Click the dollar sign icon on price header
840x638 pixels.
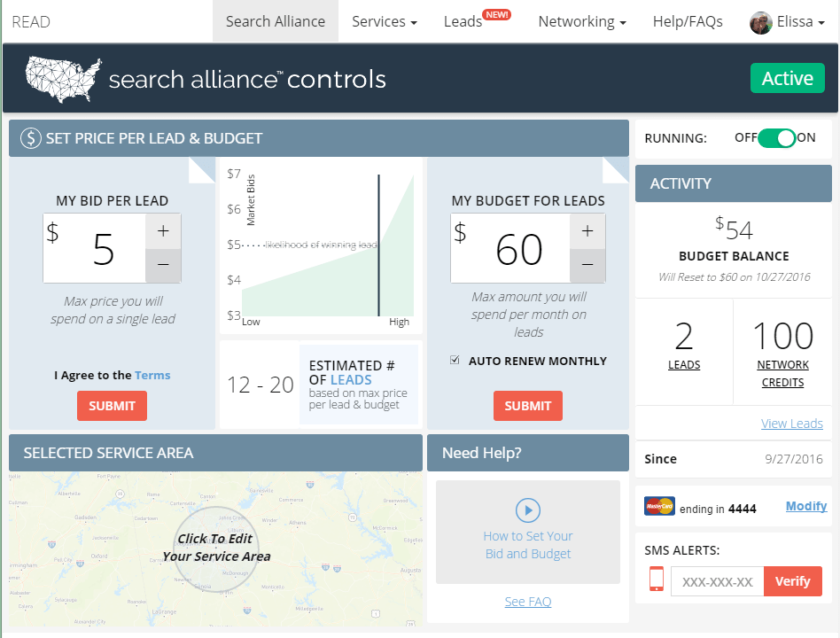click(32, 138)
